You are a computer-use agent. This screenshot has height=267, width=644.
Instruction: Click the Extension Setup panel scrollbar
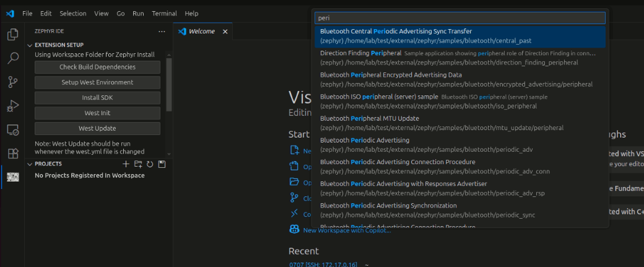(169, 85)
